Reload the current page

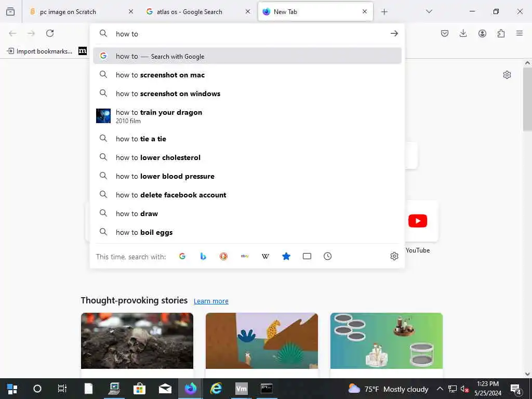[50, 33]
